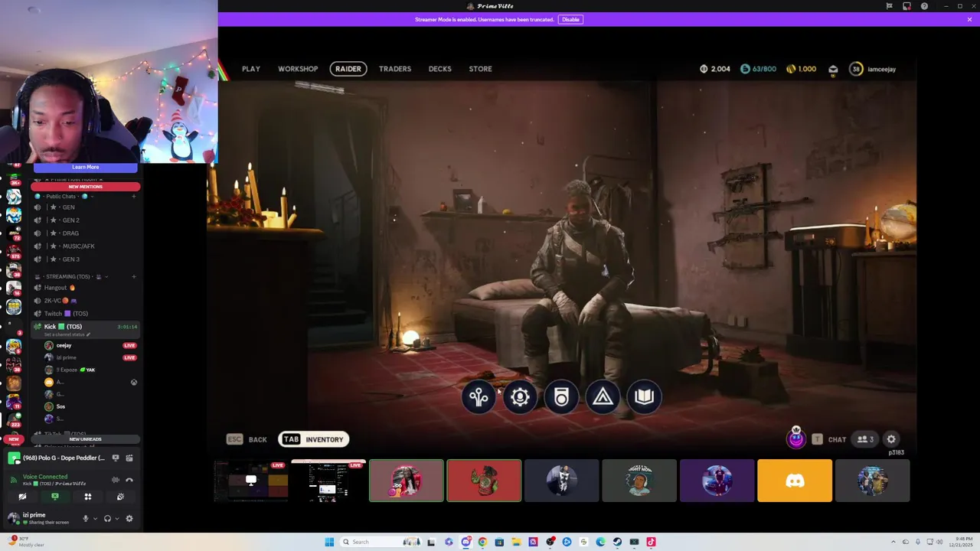Open the skill tree icon under Raider
The height and width of the screenshot is (551, 980).
[479, 396]
